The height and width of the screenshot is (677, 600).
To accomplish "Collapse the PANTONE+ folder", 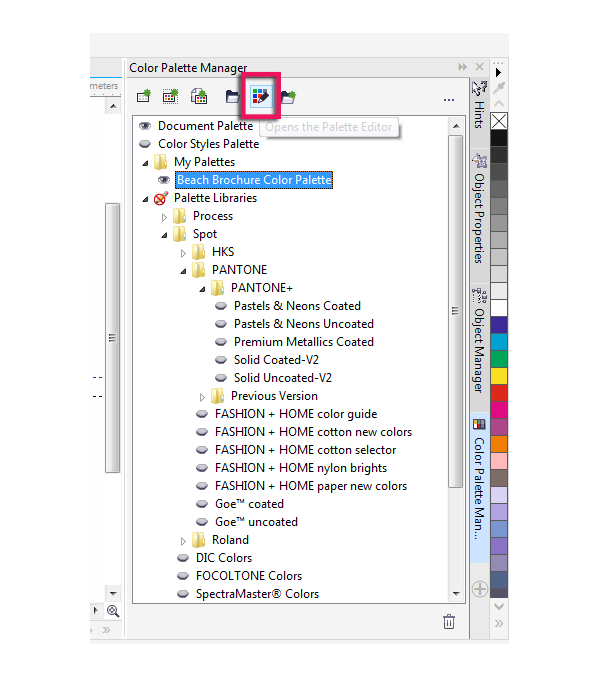I will click(202, 289).
